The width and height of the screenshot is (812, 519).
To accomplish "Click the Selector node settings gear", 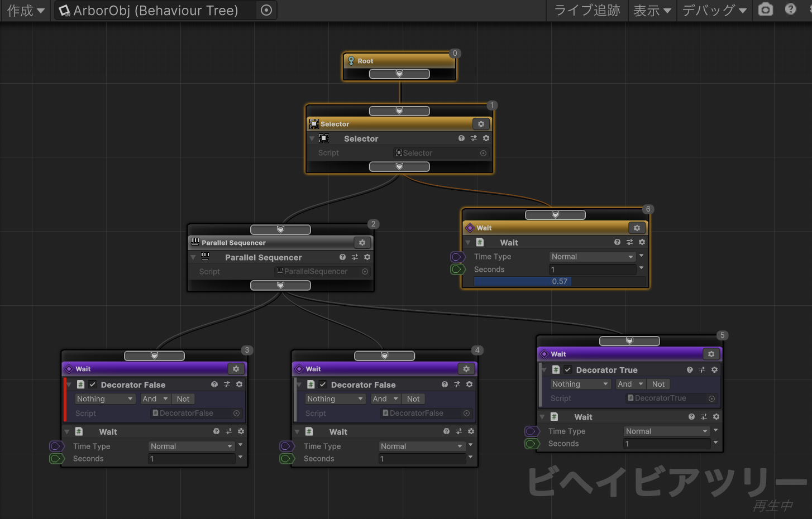I will (x=481, y=124).
